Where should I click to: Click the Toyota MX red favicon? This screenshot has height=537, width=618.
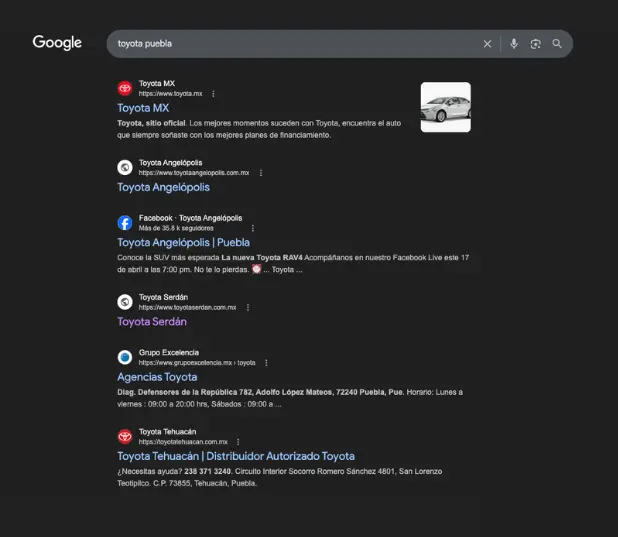click(x=125, y=88)
